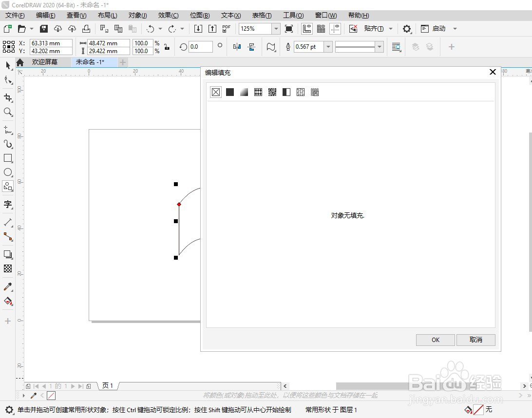
Task: Mirror the object vertically
Action: [x=251, y=47]
